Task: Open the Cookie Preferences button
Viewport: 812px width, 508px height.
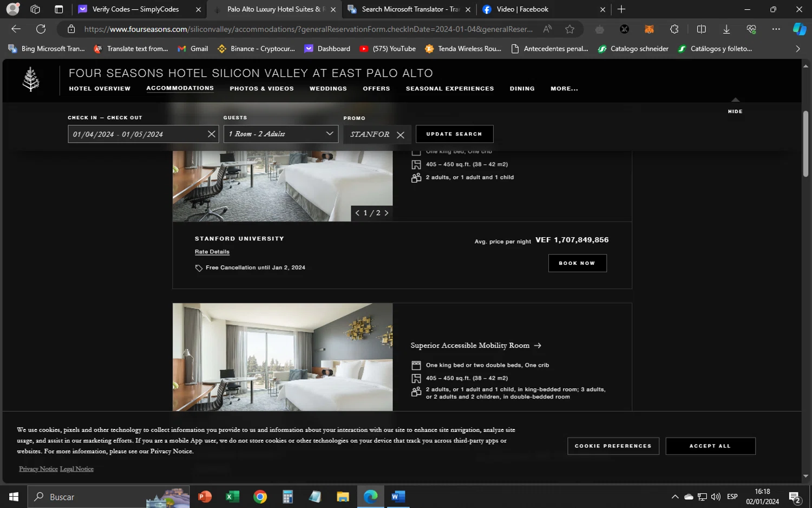Action: click(613, 446)
